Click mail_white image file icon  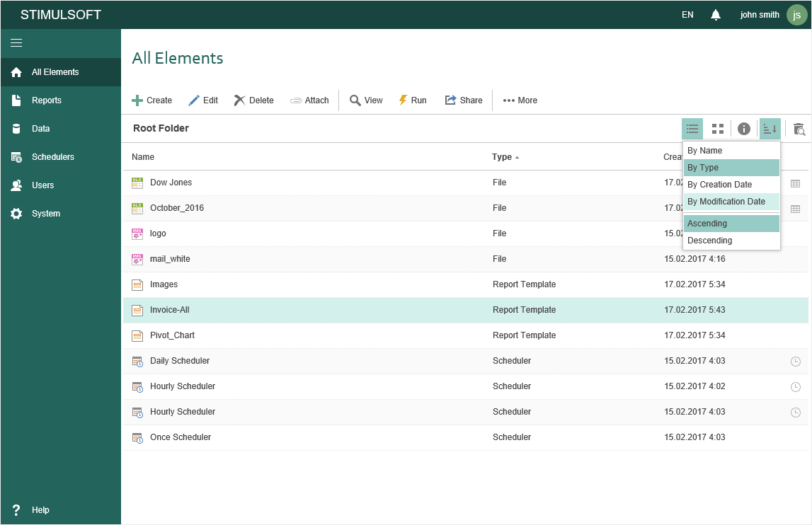click(137, 259)
